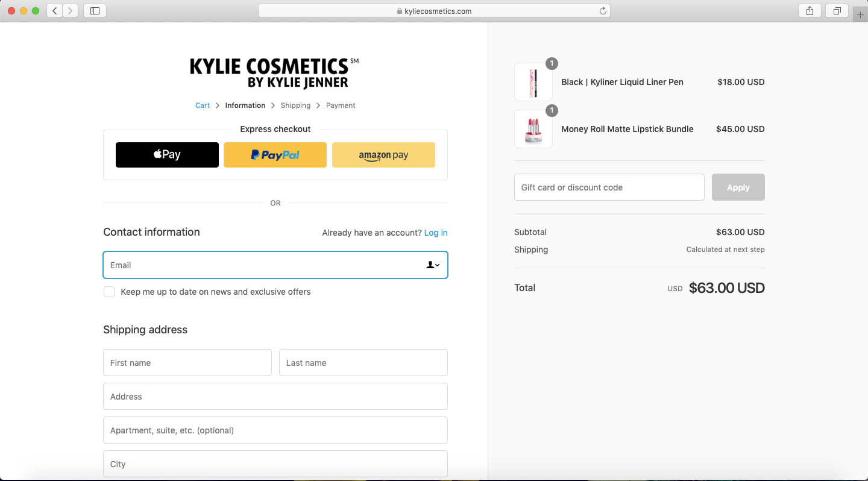Toggle the Safari sidebar button
This screenshot has width=868, height=481.
95,11
